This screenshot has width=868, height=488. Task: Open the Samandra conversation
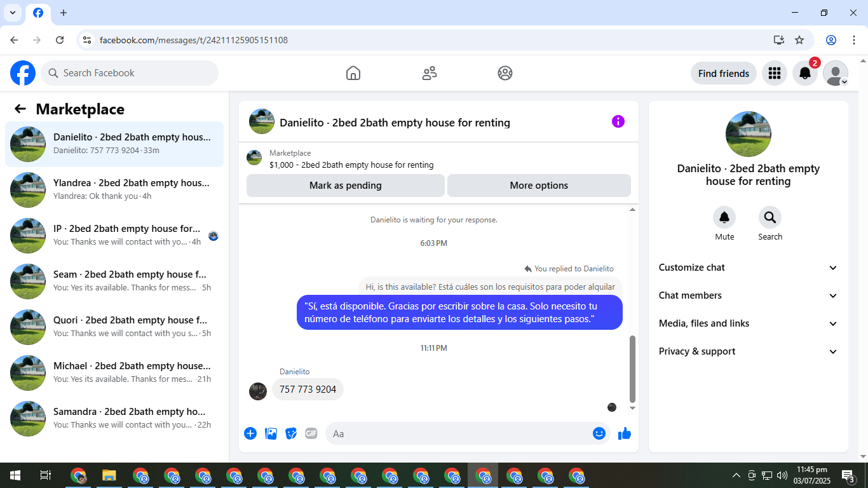pyautogui.click(x=114, y=419)
